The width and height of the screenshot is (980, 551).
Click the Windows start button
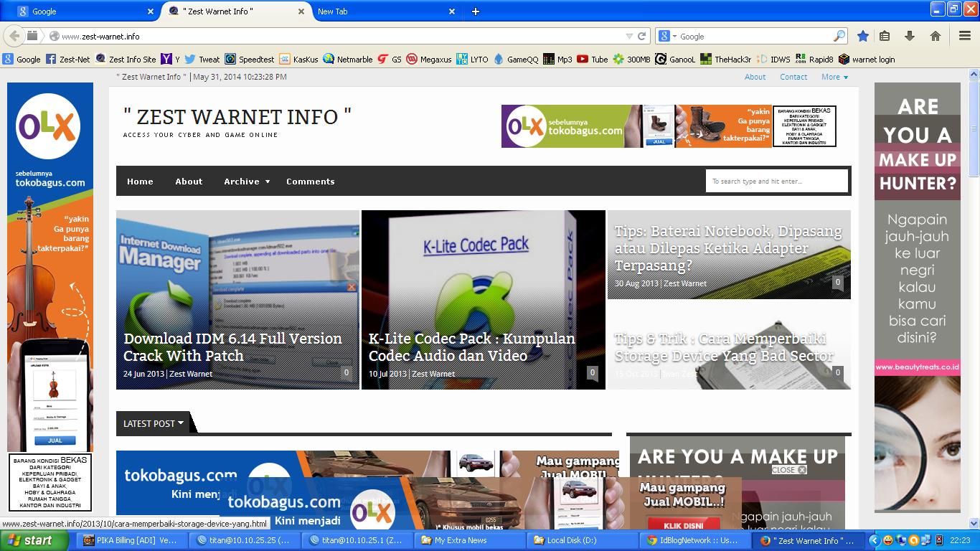point(34,540)
